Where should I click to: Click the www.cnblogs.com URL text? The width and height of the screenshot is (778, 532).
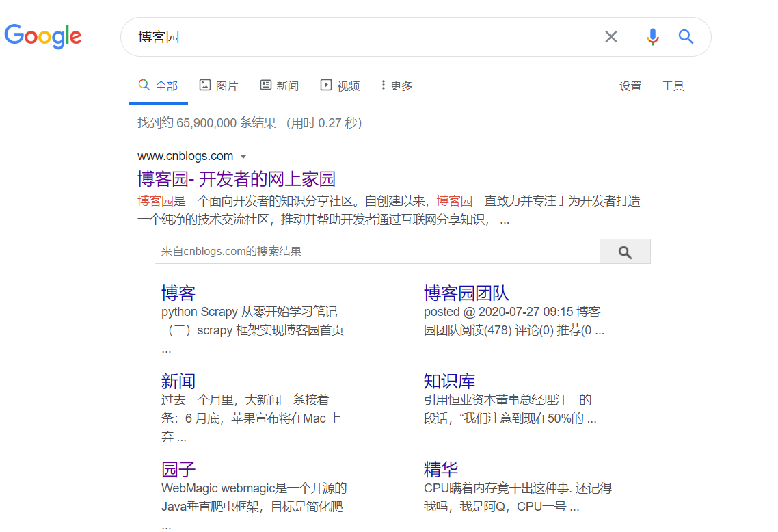click(x=185, y=156)
